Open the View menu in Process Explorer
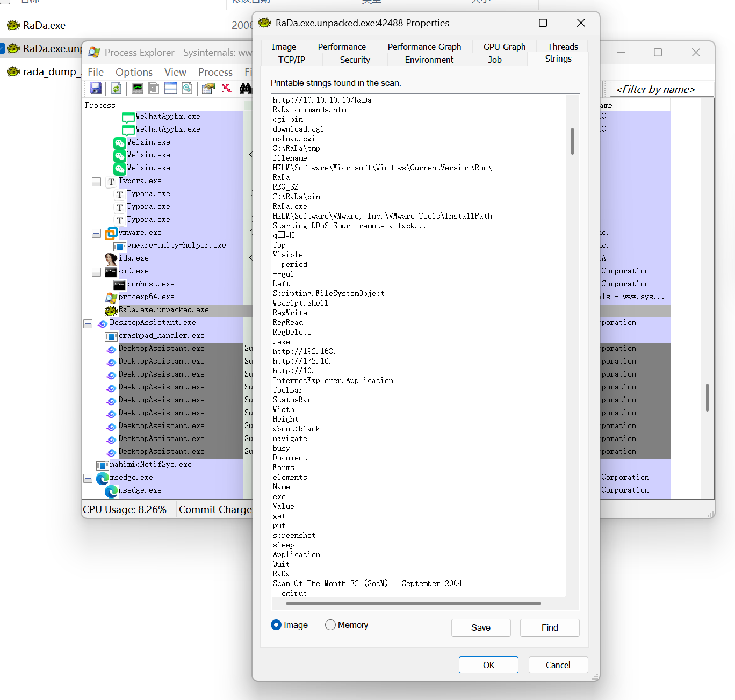The width and height of the screenshot is (735, 700). 175,72
